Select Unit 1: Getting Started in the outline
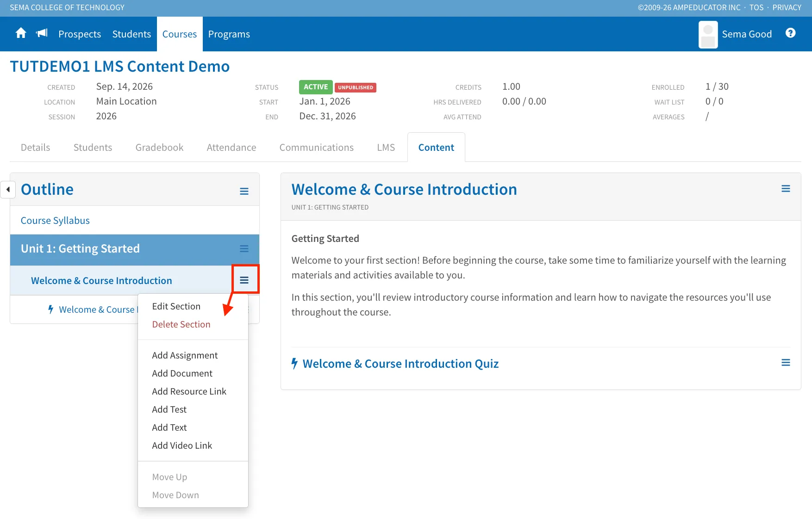Image resolution: width=812 pixels, height=519 pixels. pos(81,249)
